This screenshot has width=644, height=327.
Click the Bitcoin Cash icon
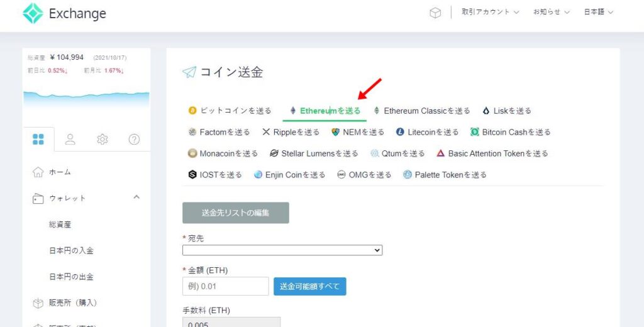(x=475, y=132)
